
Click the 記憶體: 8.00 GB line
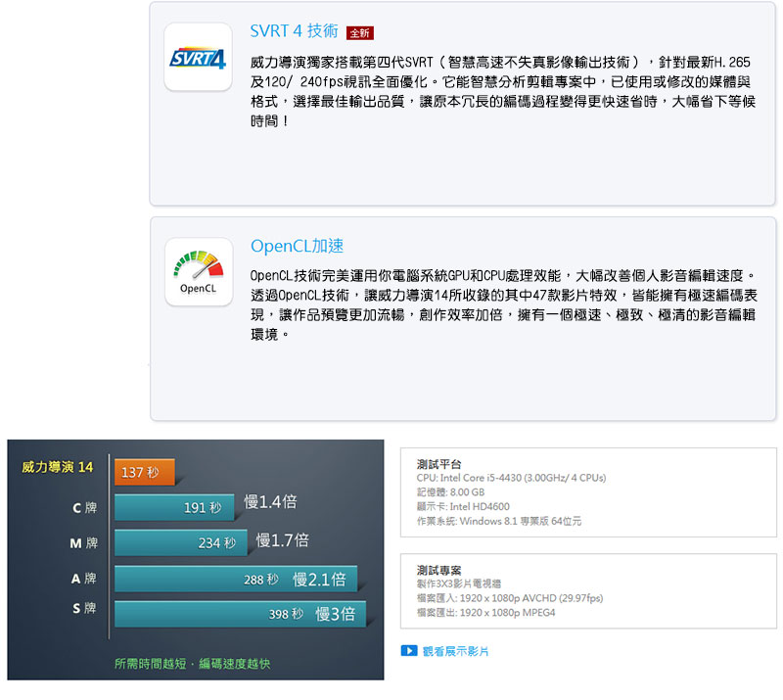pyautogui.click(x=450, y=492)
